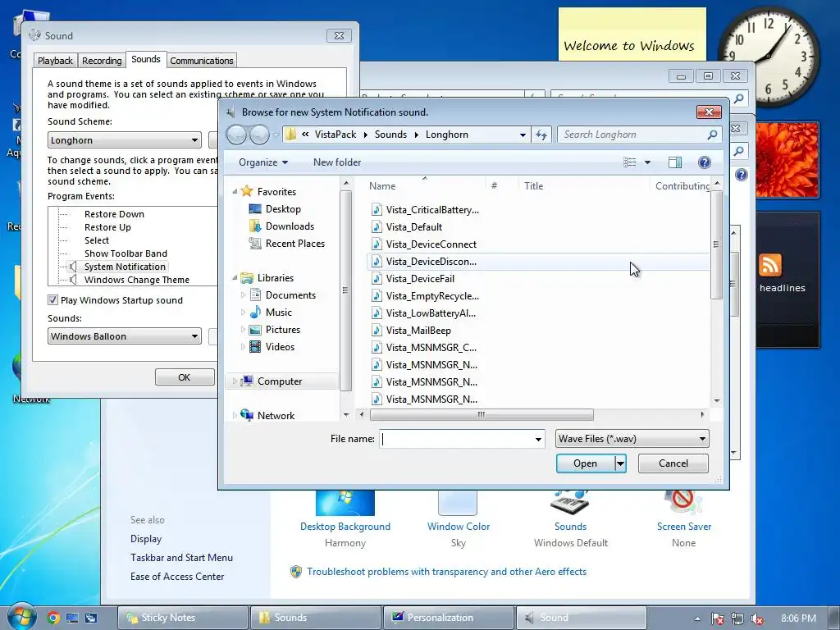Click the magnifier in Search Longhorn box
The height and width of the screenshot is (630, 840).
(712, 135)
